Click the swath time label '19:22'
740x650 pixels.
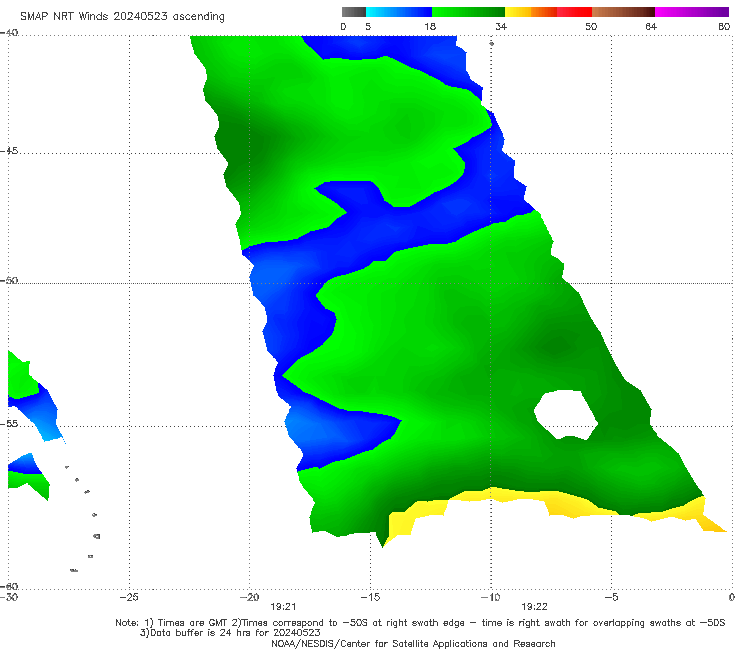point(534,607)
